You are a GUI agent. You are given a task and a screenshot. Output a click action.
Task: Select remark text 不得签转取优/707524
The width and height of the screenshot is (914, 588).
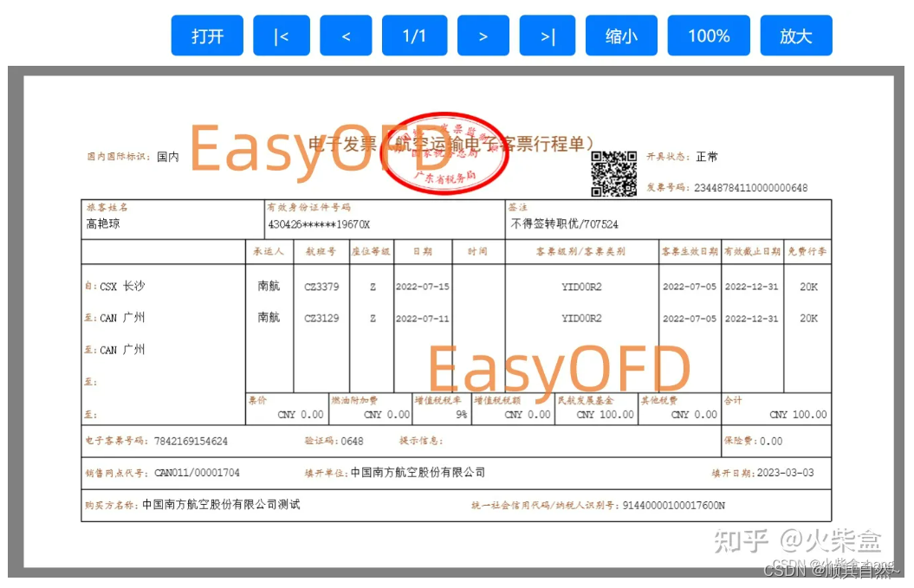point(564,224)
